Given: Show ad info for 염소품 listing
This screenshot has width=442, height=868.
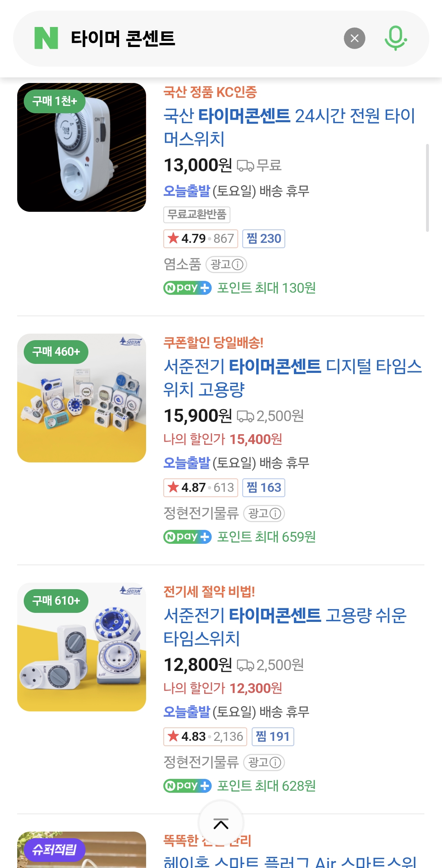Looking at the screenshot, I should click(226, 265).
